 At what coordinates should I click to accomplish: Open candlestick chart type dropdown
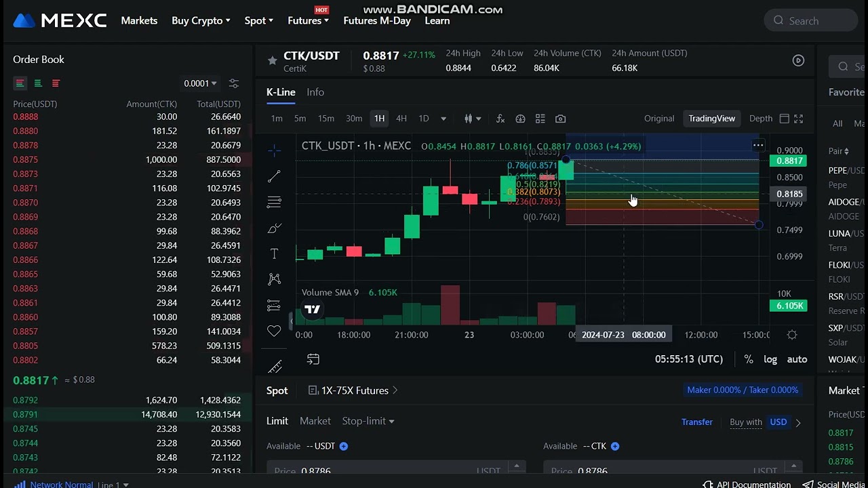(473, 119)
